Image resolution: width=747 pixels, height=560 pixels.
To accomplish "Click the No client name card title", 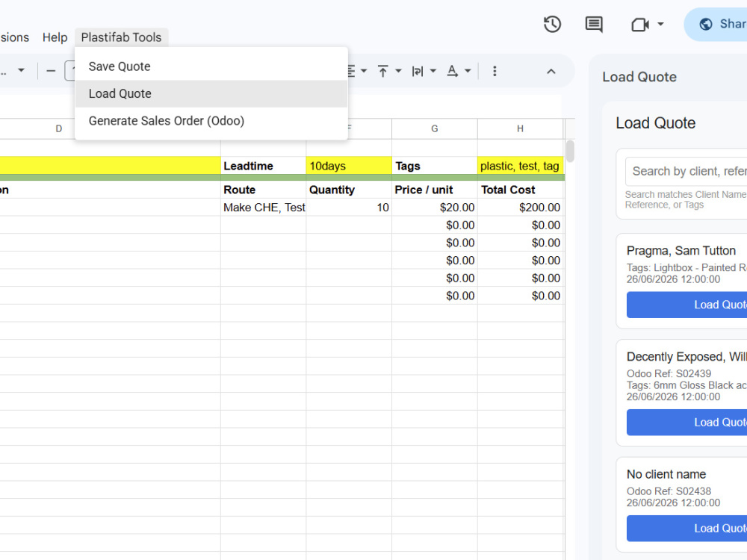I will pos(666,474).
